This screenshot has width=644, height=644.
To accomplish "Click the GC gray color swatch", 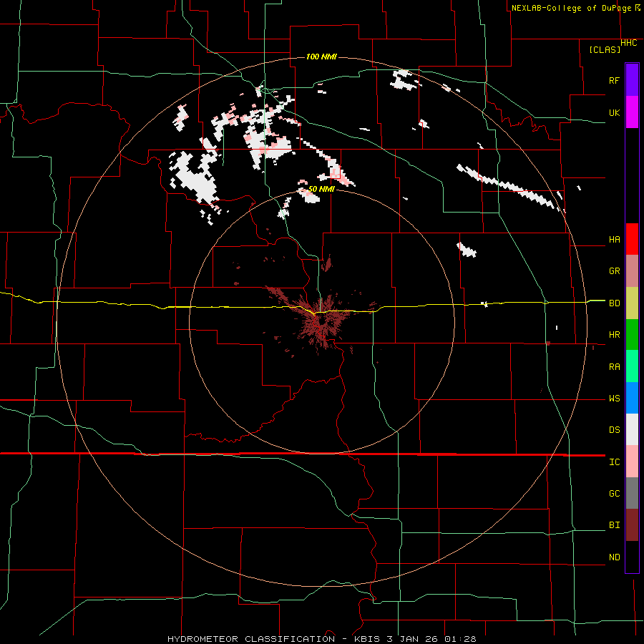I will coord(632,493).
